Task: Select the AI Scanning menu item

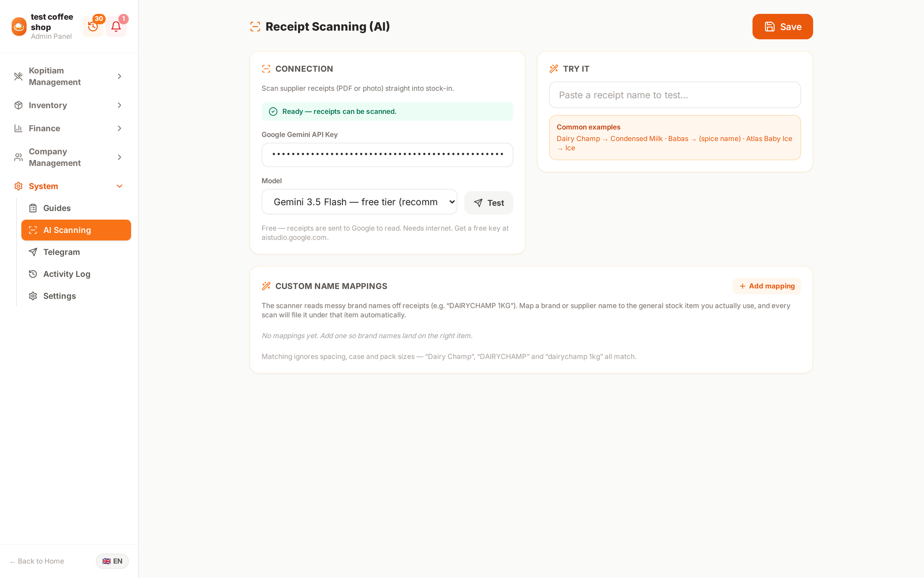Action: 76,230
